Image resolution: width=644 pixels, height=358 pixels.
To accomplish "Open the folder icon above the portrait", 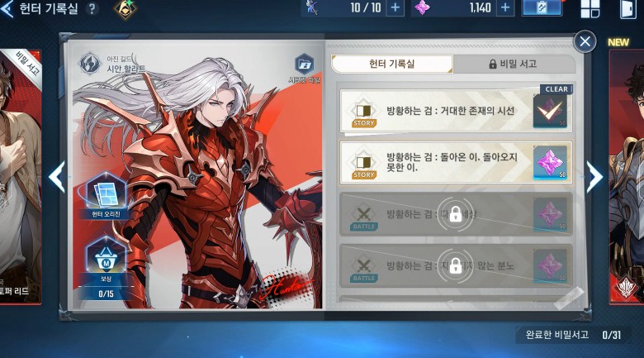I will (305, 64).
